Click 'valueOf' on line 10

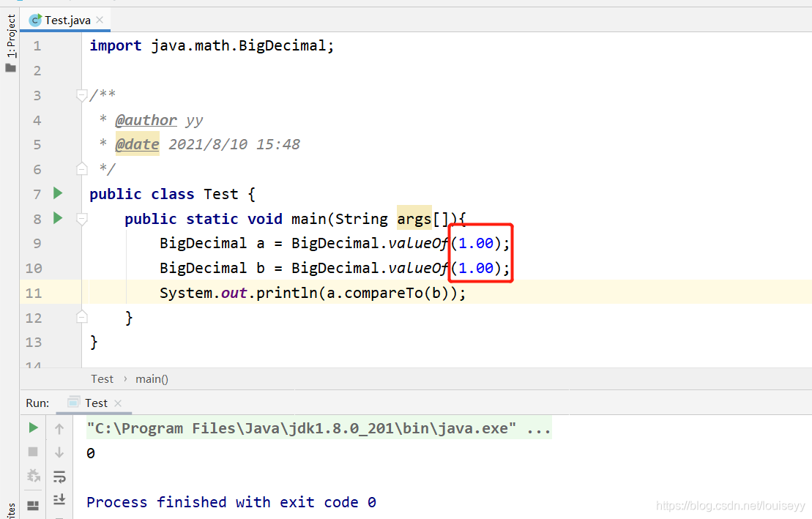pyautogui.click(x=418, y=269)
